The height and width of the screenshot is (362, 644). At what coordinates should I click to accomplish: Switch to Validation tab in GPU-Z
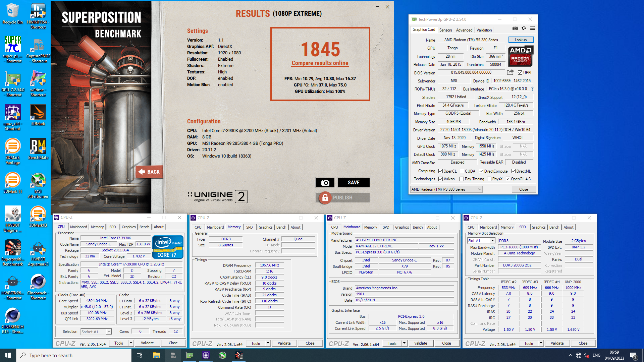coord(484,30)
